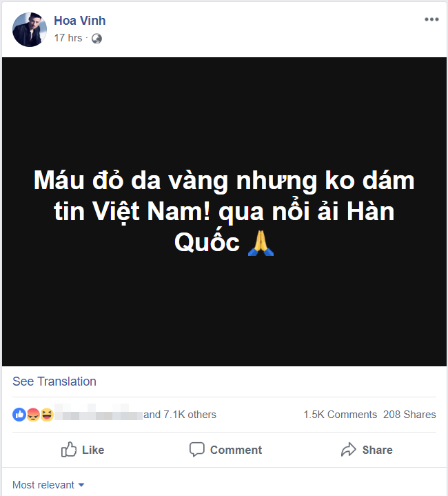Open the Most relevant comment sort dropdown

pos(43,485)
